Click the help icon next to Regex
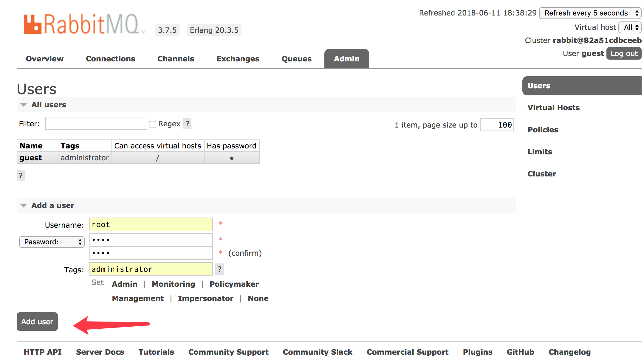The width and height of the screenshot is (644, 363). (x=187, y=124)
